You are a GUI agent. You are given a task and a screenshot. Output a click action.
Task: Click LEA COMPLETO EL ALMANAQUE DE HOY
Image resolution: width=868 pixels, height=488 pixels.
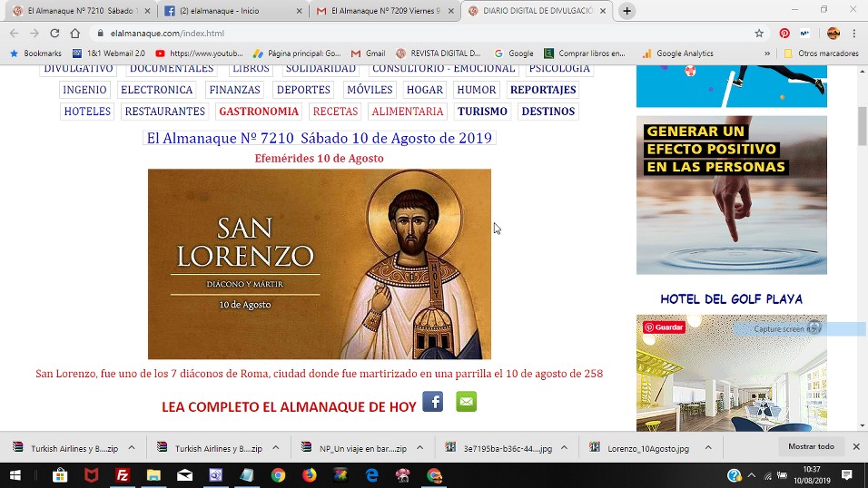click(x=289, y=406)
